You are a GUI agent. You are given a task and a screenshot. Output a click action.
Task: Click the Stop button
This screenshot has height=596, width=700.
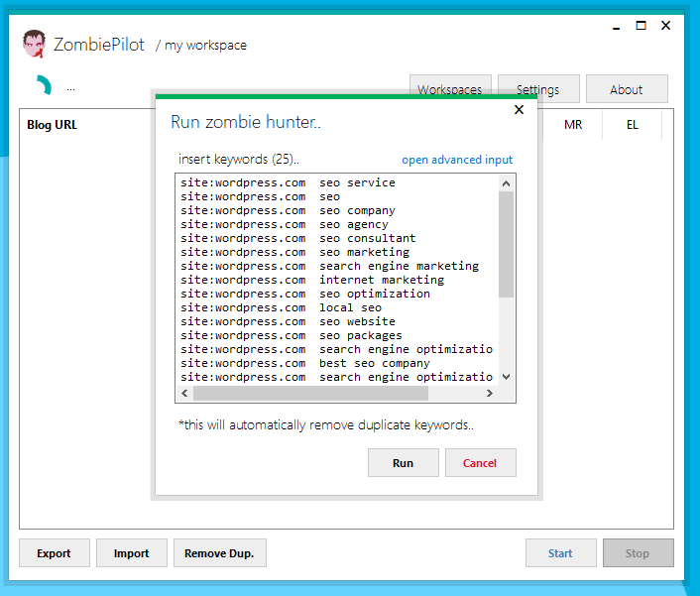click(638, 553)
